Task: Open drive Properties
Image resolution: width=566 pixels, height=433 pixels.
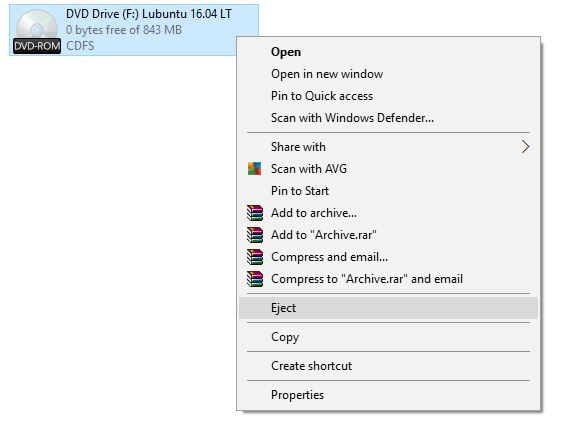Action: [x=388, y=395]
